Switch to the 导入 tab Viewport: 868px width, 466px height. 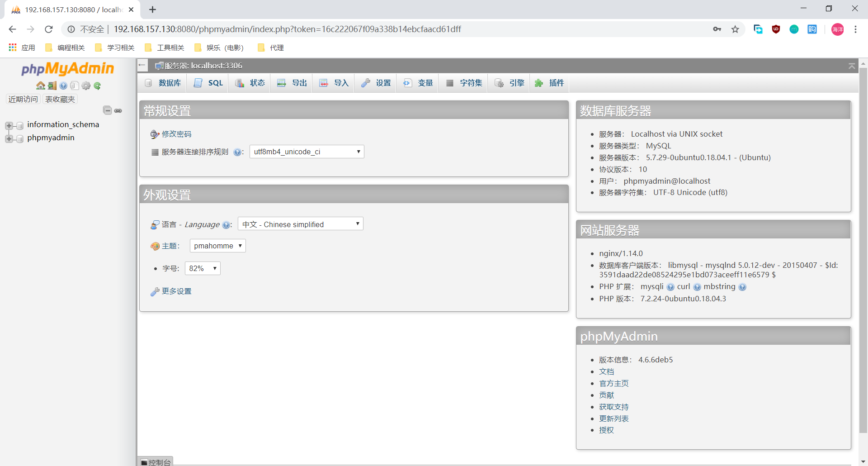point(334,83)
